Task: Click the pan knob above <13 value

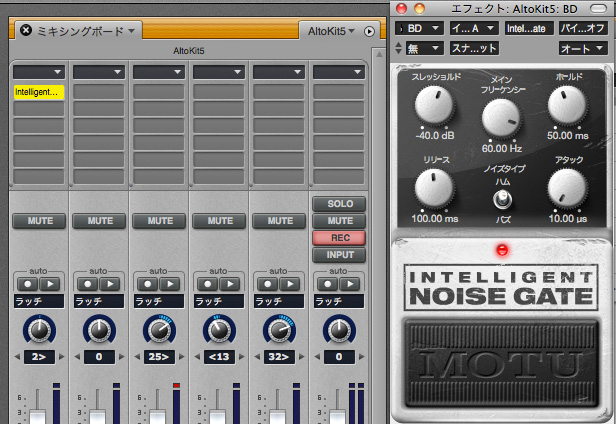Action: click(x=219, y=330)
